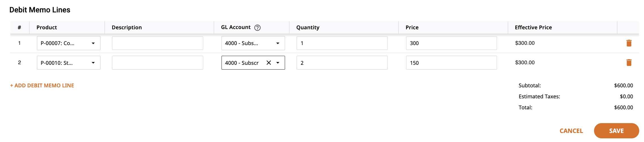Clear GL Account selection in line 2
Viewport: 644px width, 142px height.
click(269, 63)
